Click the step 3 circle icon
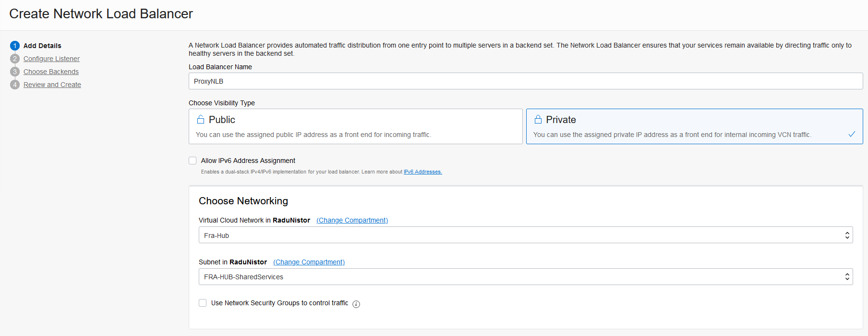Viewport: 868px width, 336px height. (x=15, y=72)
